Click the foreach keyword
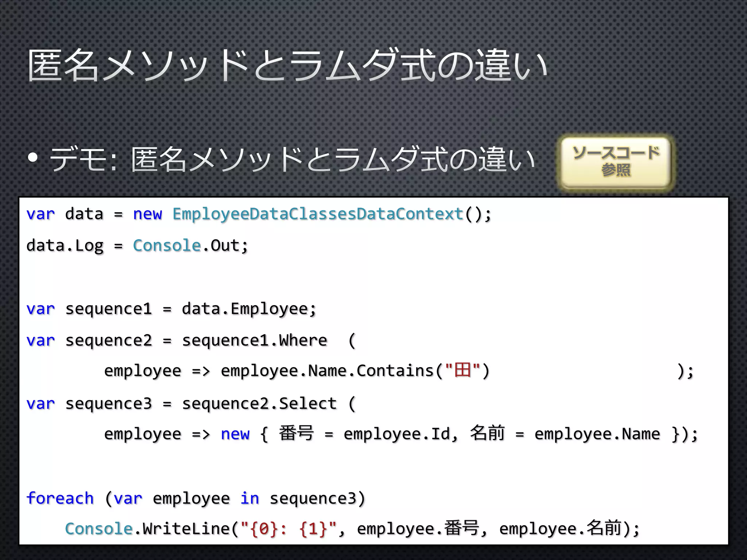 [x=60, y=498]
